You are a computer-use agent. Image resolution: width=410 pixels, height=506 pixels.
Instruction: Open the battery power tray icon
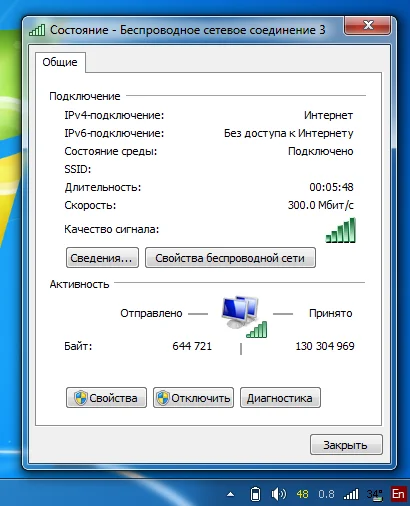point(255,494)
